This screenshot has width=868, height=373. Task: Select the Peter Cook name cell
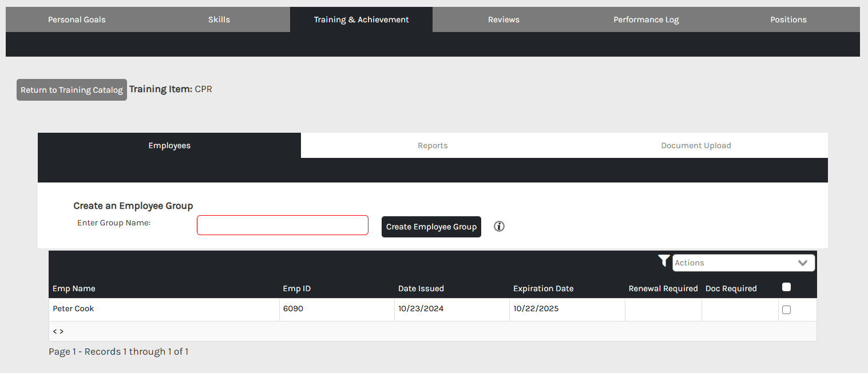(164, 309)
